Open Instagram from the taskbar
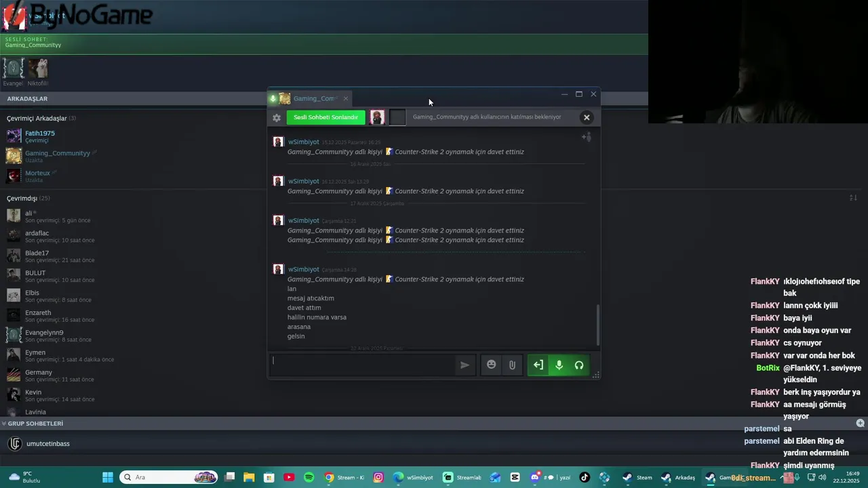This screenshot has height=488, width=868. click(x=378, y=477)
